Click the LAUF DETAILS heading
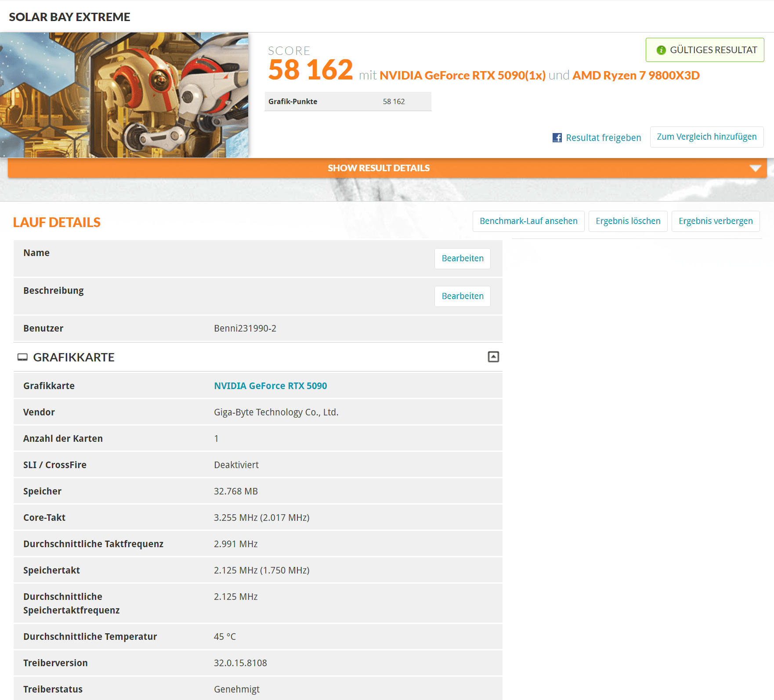 pyautogui.click(x=57, y=222)
